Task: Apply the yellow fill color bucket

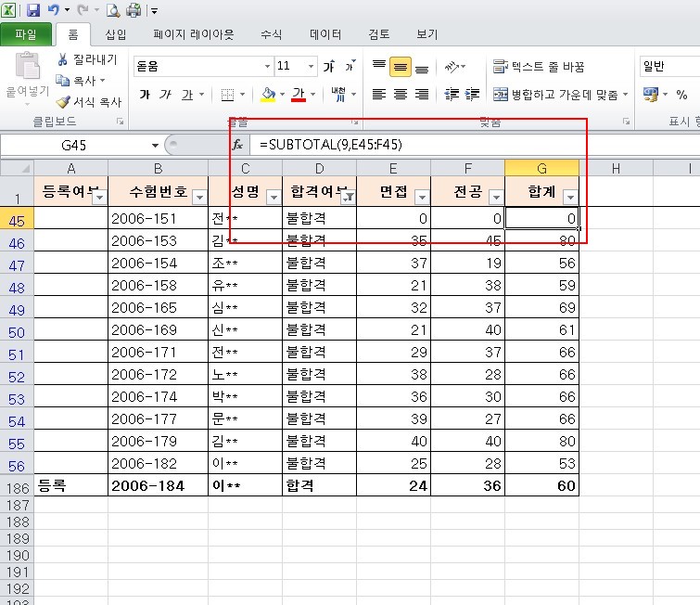Action: 268,95
